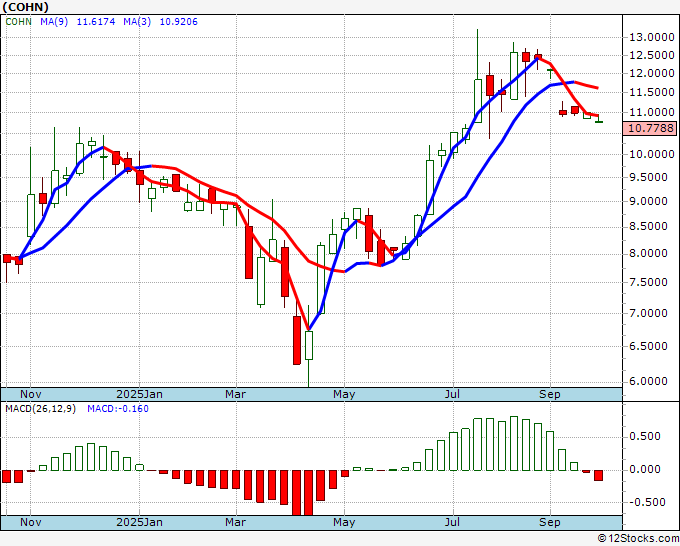
Task: Click the Mar marker on MACD panel axis
Action: point(234,522)
